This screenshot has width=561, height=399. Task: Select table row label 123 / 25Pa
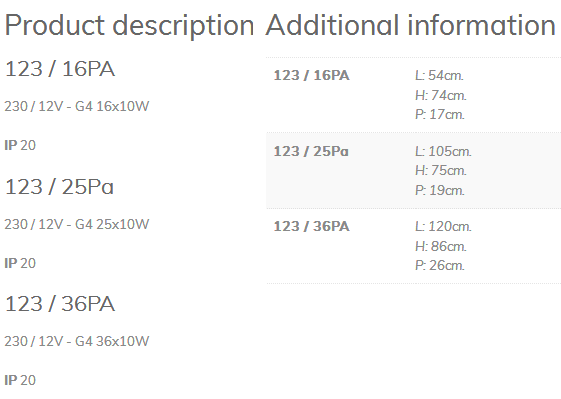point(311,151)
